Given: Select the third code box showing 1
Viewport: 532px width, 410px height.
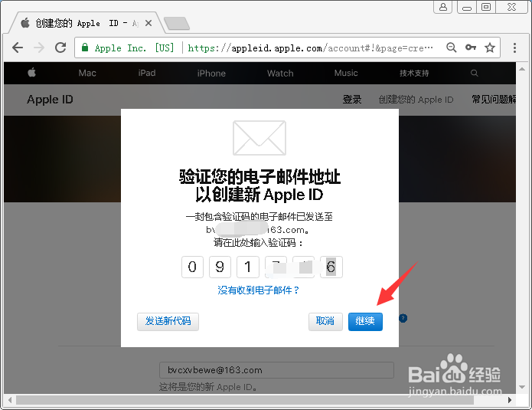Looking at the screenshot, I should coord(248,267).
